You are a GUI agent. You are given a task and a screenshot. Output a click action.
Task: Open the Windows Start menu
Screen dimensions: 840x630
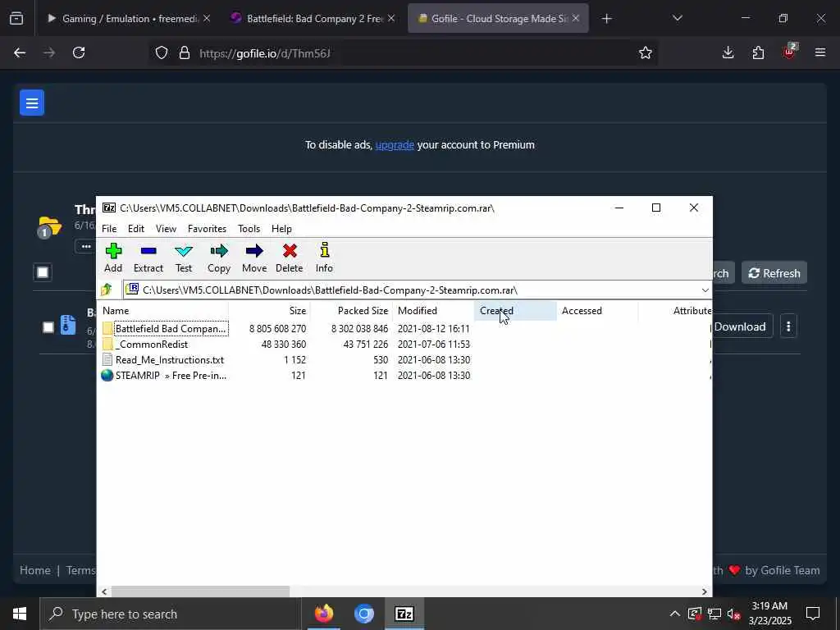click(x=20, y=614)
